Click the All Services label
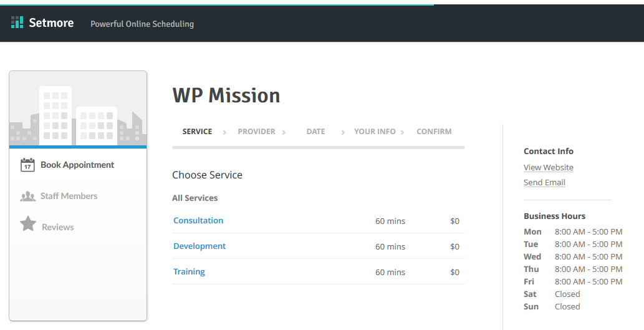Screen dimensions: 644x330 point(195,198)
